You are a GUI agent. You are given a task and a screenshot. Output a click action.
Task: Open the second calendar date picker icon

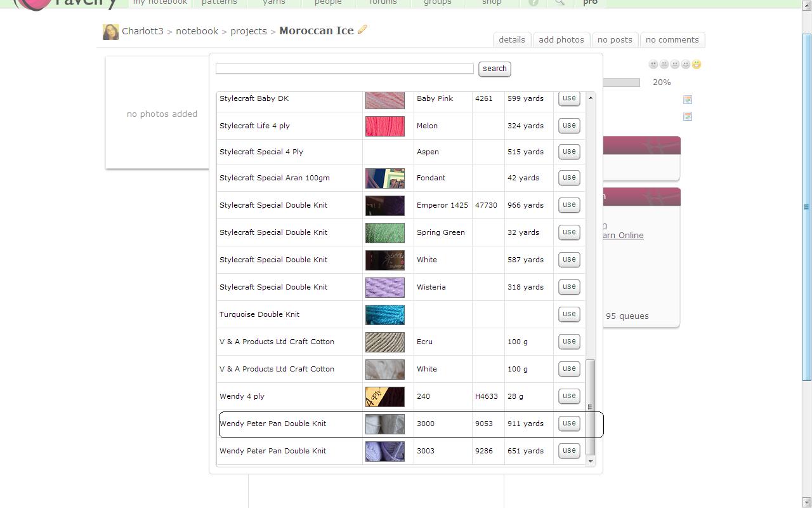687,116
